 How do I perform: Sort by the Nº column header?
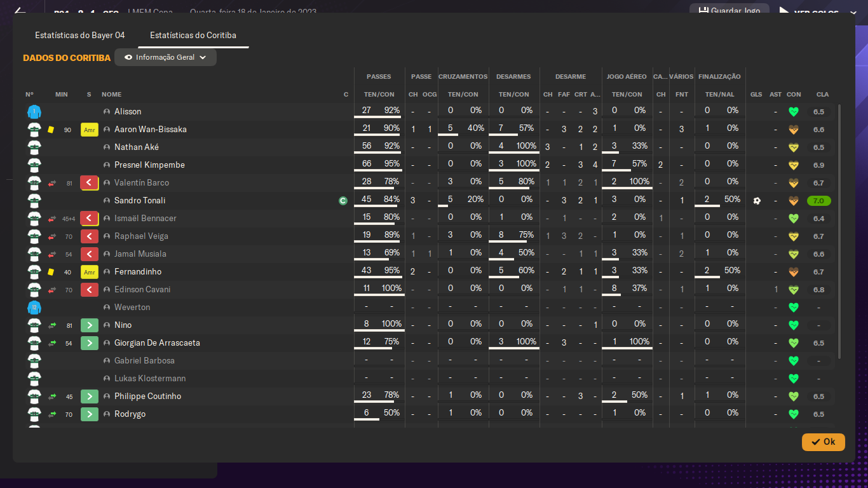click(30, 95)
